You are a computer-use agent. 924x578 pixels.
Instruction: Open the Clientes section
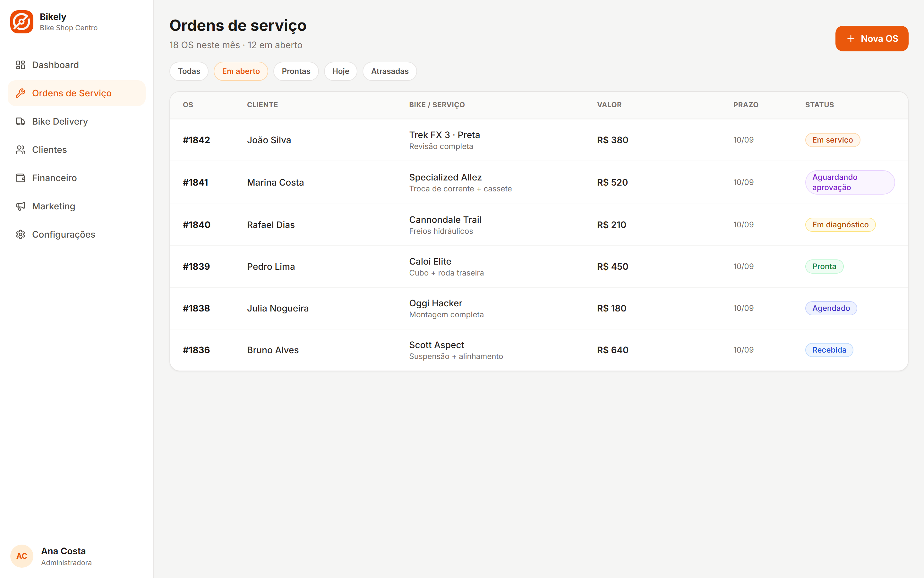pyautogui.click(x=76, y=150)
